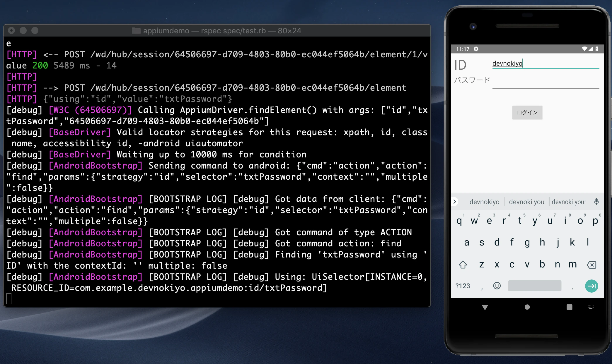Click the battery icon in phone status bar
This screenshot has height=364, width=612.
[x=597, y=49]
